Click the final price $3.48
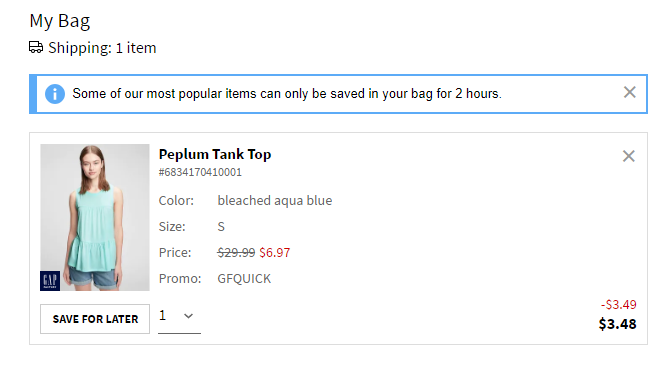Image resolution: width=668 pixels, height=367 pixels. coord(617,324)
